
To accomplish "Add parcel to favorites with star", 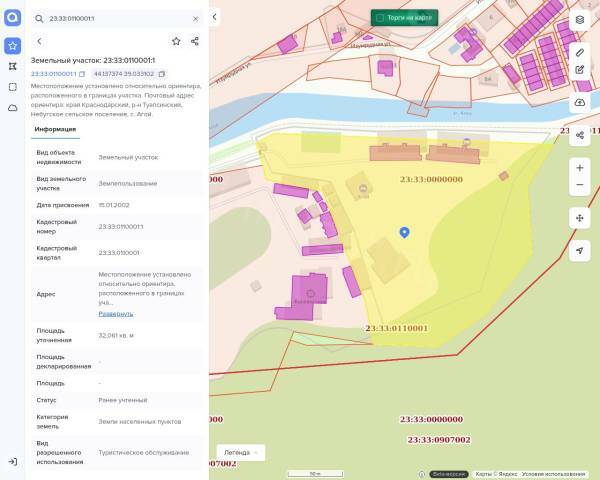I will (x=176, y=41).
